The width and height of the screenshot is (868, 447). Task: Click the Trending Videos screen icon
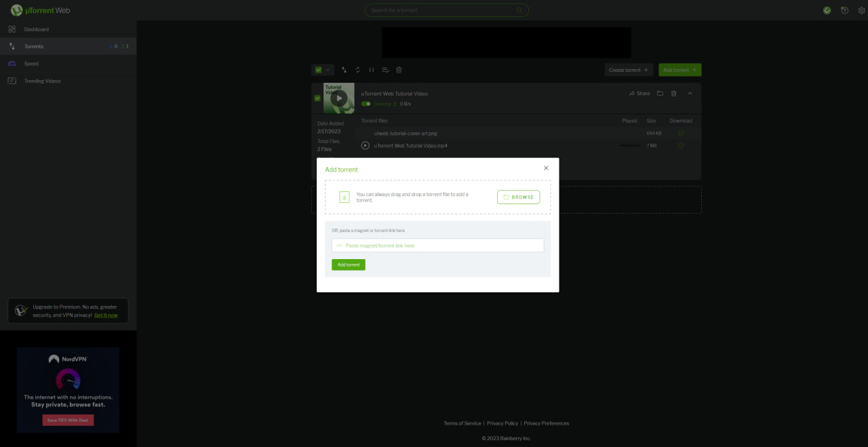12,81
